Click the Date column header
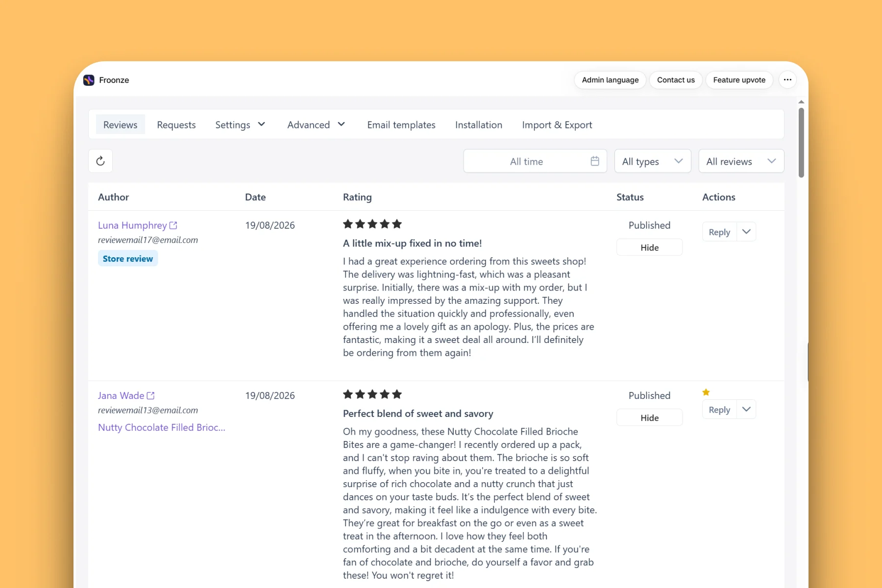 [x=255, y=197]
